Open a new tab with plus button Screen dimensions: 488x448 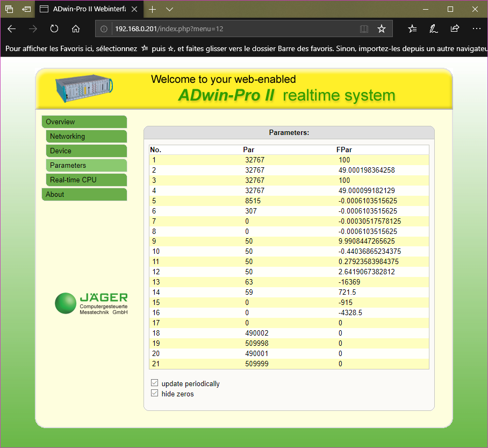pyautogui.click(x=152, y=9)
